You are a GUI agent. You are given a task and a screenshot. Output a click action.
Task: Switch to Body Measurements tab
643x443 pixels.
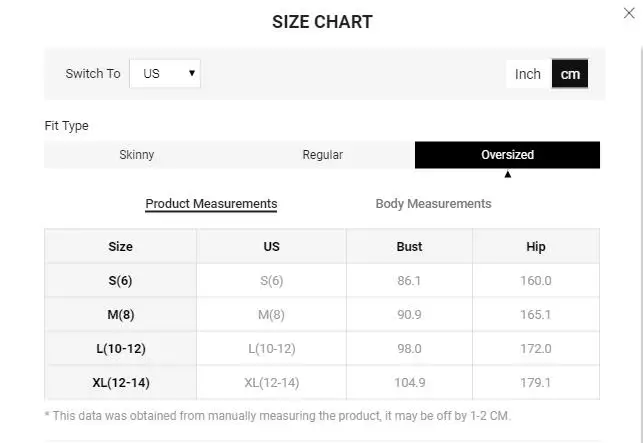[433, 204]
